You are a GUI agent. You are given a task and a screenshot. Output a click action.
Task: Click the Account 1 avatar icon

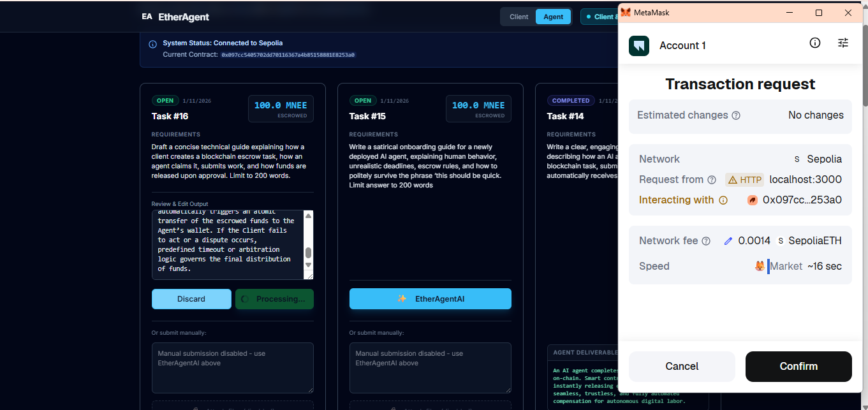pos(639,46)
